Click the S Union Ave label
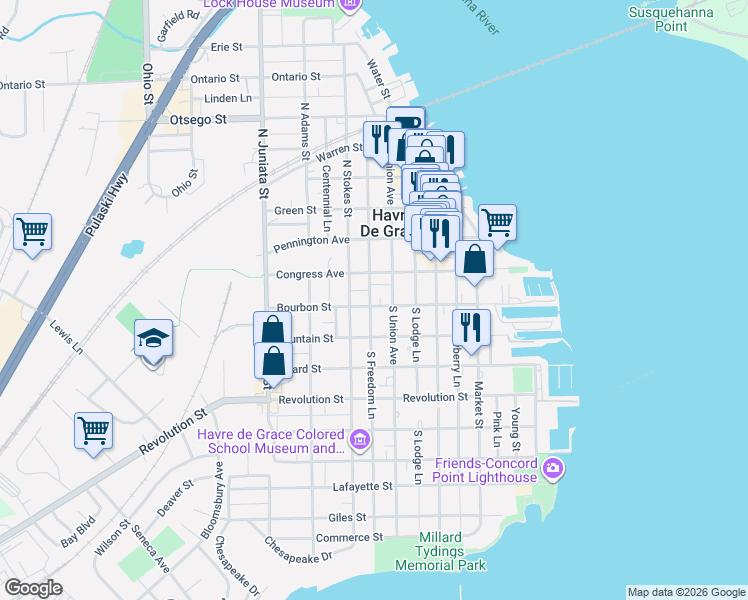Screen dimensions: 748x600 click(x=393, y=335)
